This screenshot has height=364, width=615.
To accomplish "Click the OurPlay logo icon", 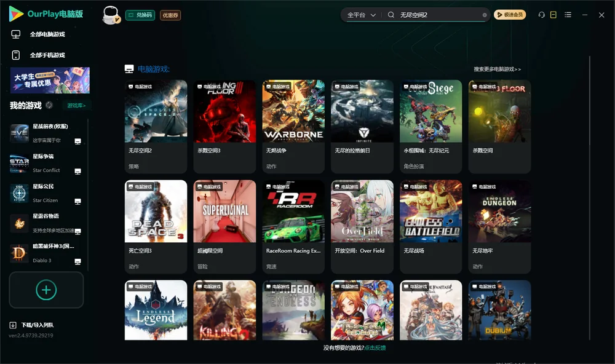I will [x=16, y=14].
